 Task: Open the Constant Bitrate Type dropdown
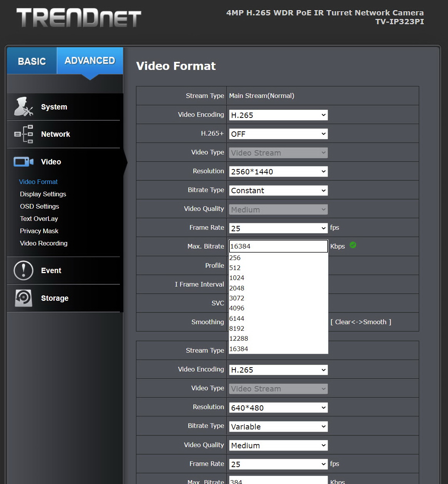coord(279,190)
